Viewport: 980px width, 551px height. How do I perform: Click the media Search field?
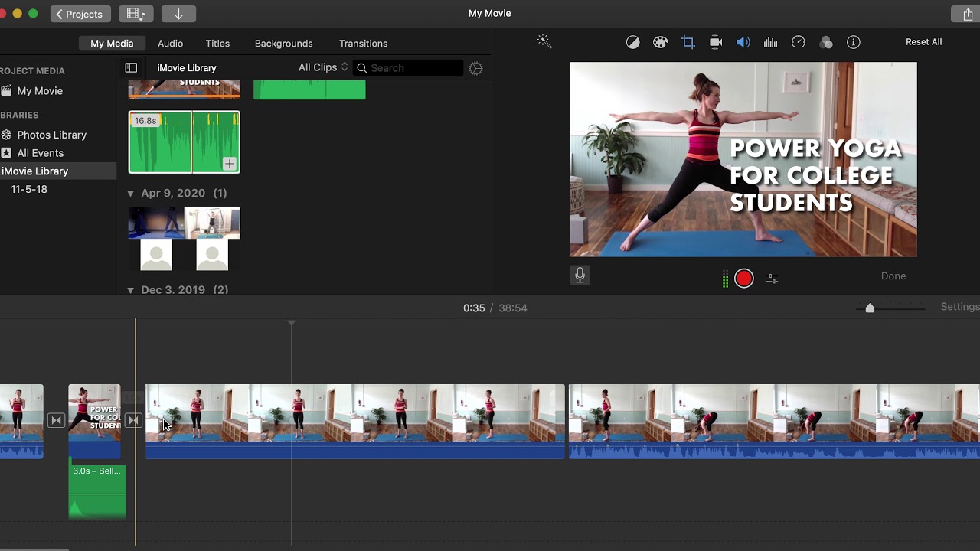408,68
